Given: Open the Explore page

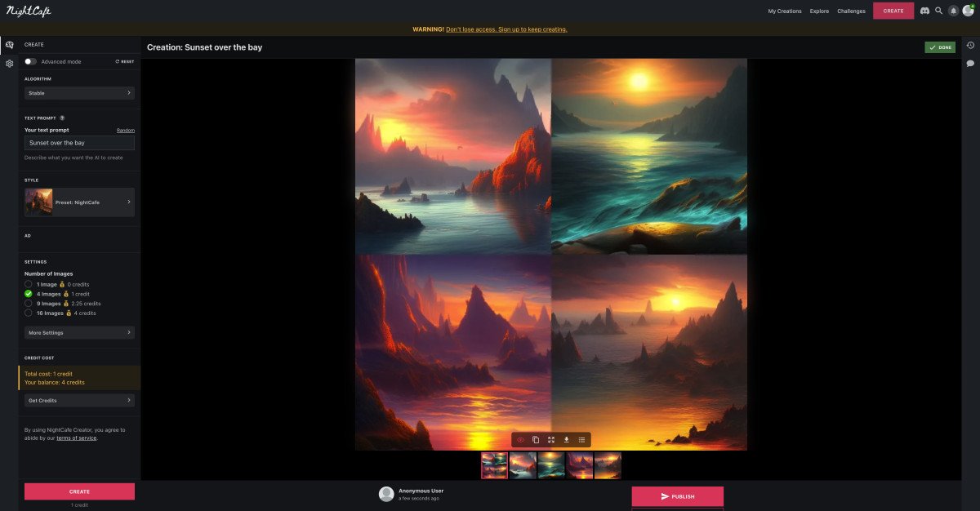Looking at the screenshot, I should tap(819, 11).
